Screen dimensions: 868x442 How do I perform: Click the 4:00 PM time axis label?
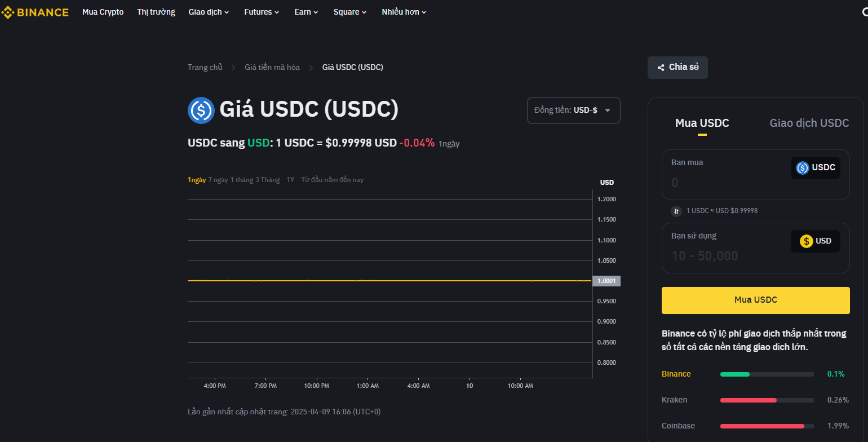[x=215, y=386]
